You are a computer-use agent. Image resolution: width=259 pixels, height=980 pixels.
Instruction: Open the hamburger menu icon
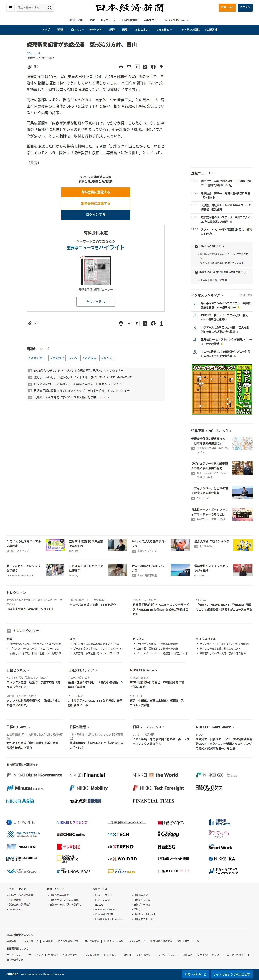tap(10, 8)
